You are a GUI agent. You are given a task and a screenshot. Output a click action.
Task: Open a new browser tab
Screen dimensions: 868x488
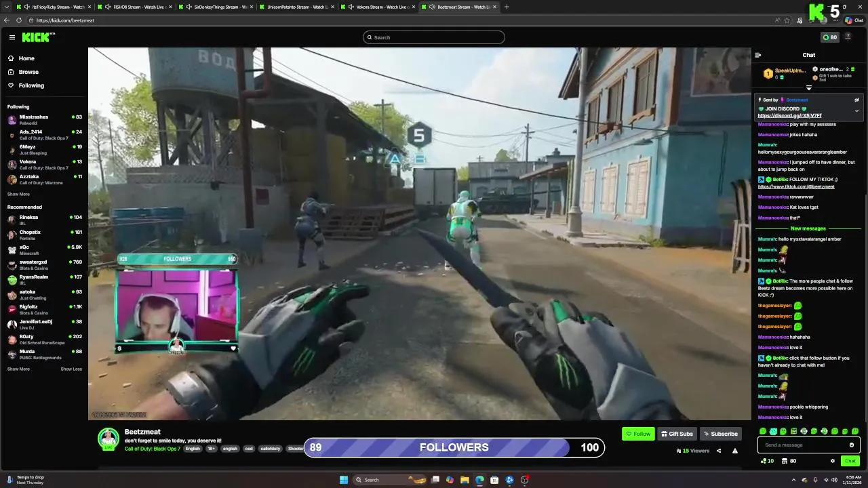(x=507, y=7)
